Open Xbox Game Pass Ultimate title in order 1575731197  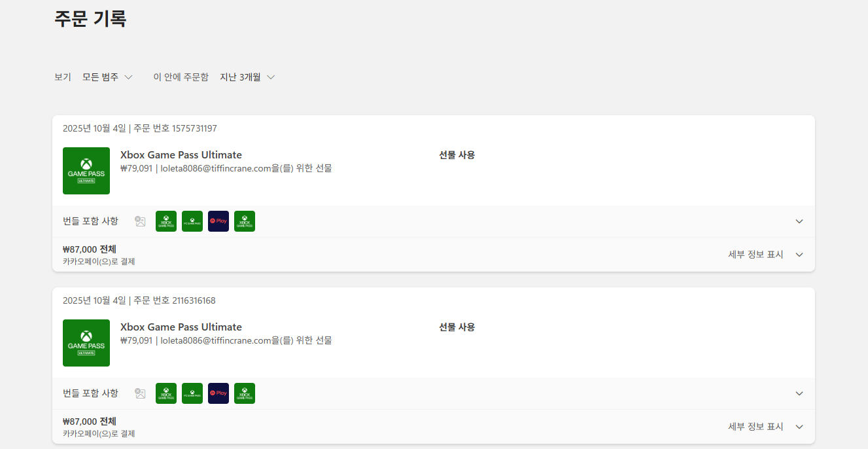(181, 155)
